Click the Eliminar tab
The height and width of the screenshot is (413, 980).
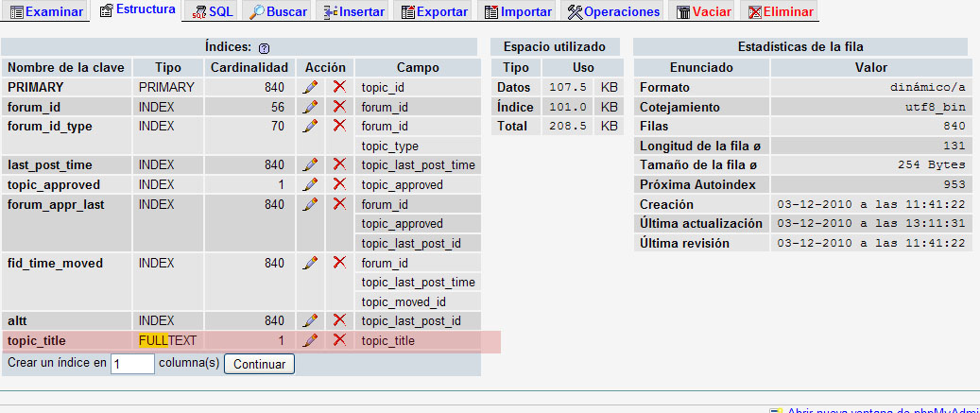(781, 11)
